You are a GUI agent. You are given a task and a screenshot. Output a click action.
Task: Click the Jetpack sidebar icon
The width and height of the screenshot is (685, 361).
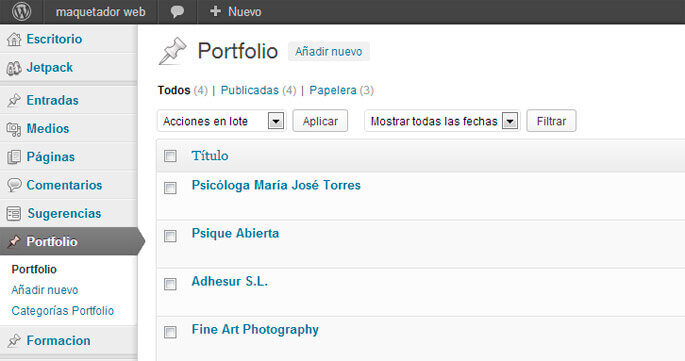tap(14, 68)
